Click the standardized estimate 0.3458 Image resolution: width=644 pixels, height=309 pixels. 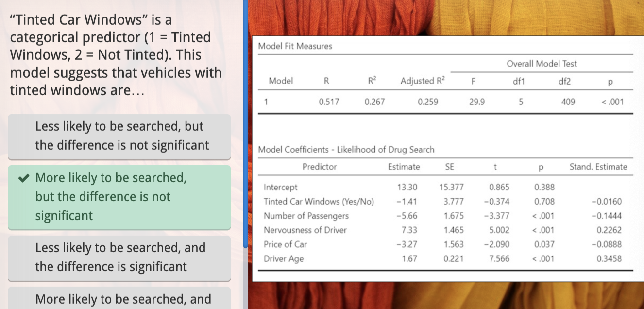(x=609, y=259)
